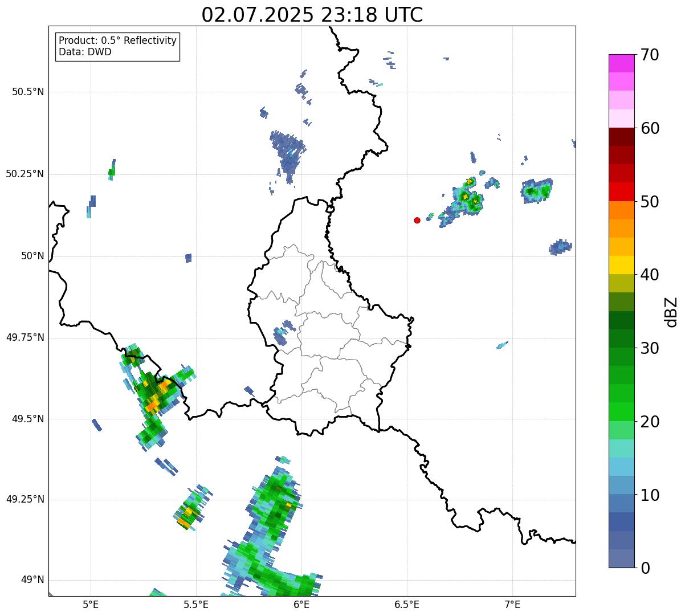Image resolution: width=685 pixels, height=616 pixels.
Task: Click the 6°E longitude label
Action: (301, 604)
